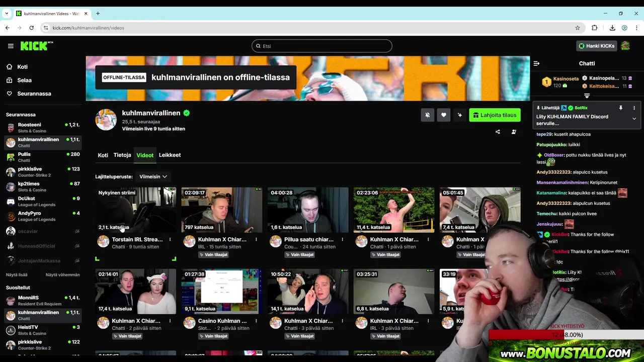Click the sparkle subscribe icon
Viewport: 644px width, 362px height.
459,115
